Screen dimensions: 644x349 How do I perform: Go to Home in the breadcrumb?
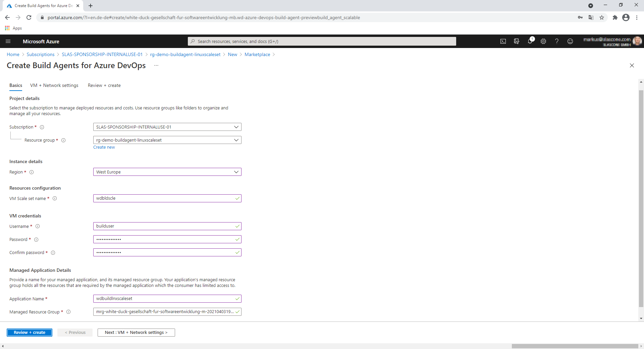13,54
